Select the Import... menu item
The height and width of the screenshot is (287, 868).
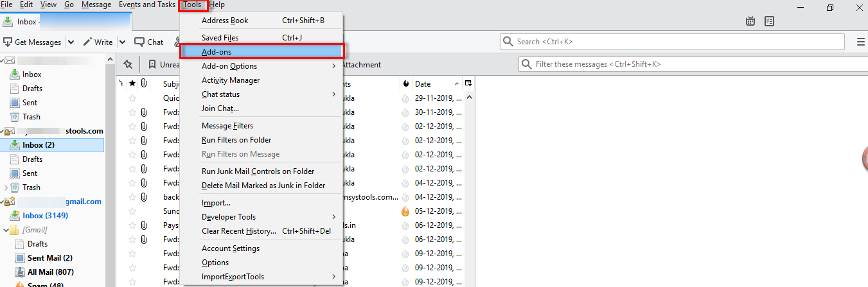pyautogui.click(x=261, y=203)
